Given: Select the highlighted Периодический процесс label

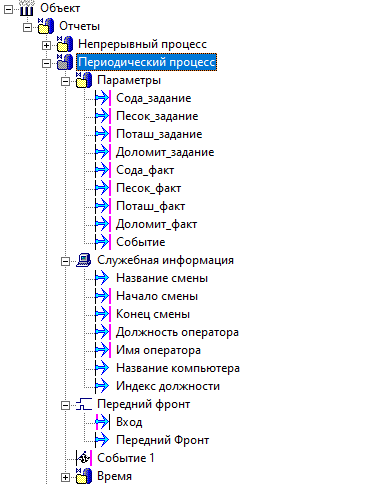Looking at the screenshot, I should click(147, 62).
